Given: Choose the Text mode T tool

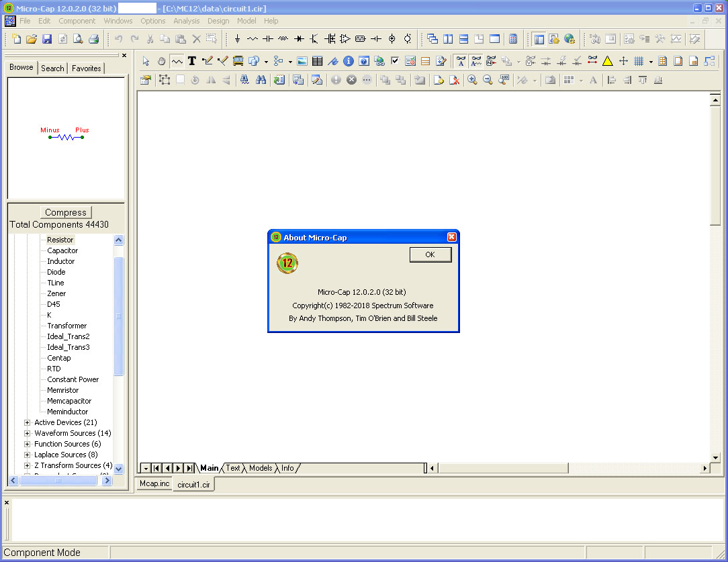Looking at the screenshot, I should coord(192,61).
